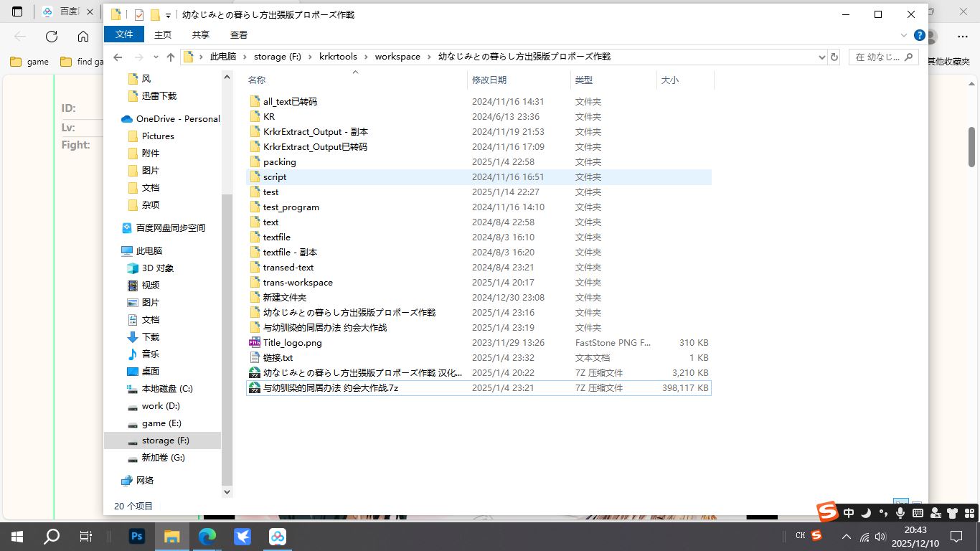Click the Properties icon in quick access toolbar
The image size is (980, 551).
[x=139, y=15]
